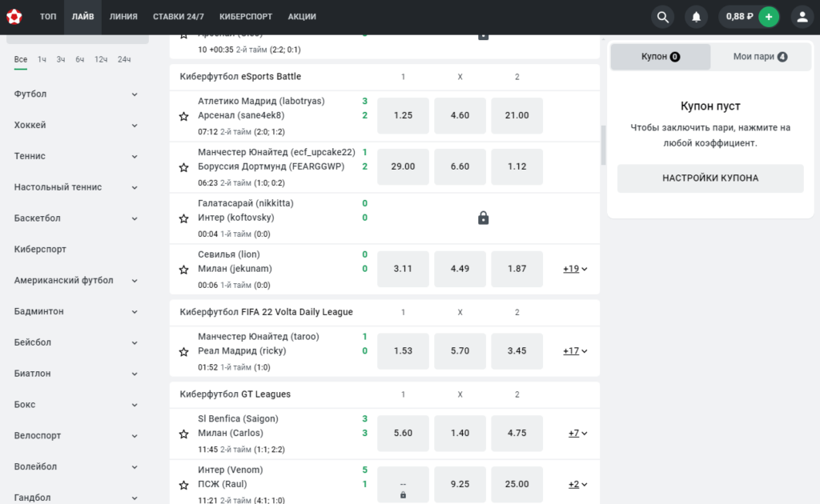Bet on draw at 4.60 odds
The image size is (820, 504).
(460, 115)
